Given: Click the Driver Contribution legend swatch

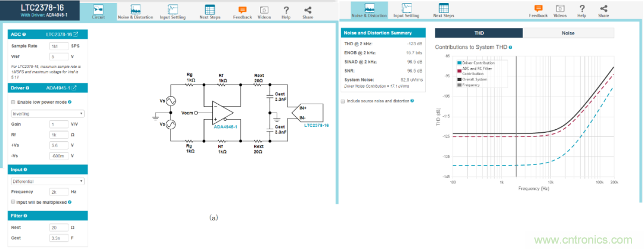Looking at the screenshot, I should (x=459, y=63).
